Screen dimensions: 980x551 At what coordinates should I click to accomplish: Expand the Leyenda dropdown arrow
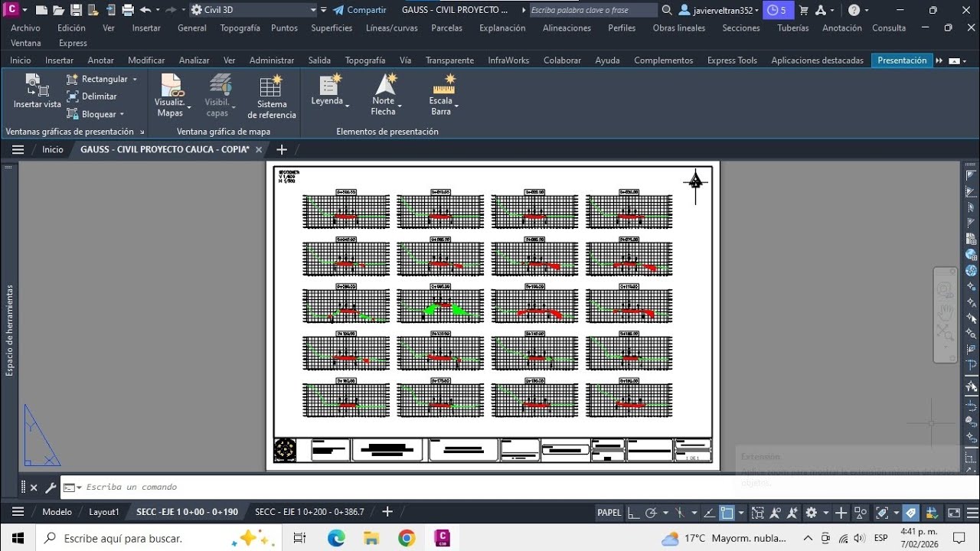pyautogui.click(x=348, y=105)
